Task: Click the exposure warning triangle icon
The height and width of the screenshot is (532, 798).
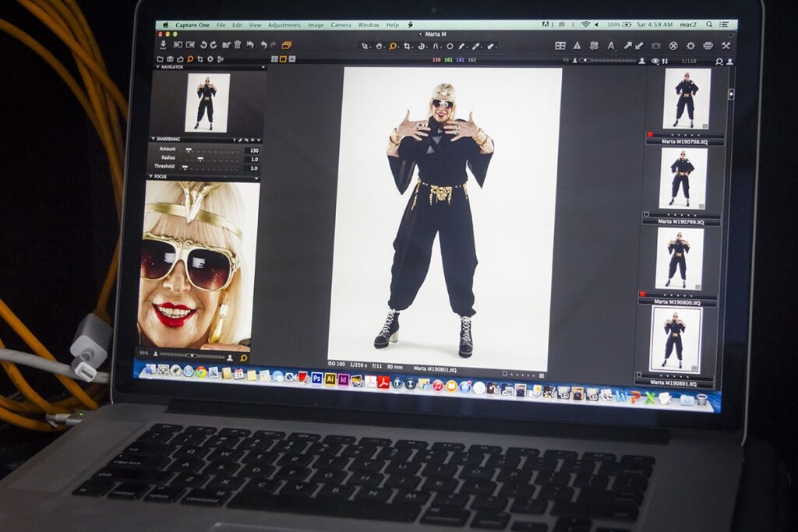Action: click(577, 46)
